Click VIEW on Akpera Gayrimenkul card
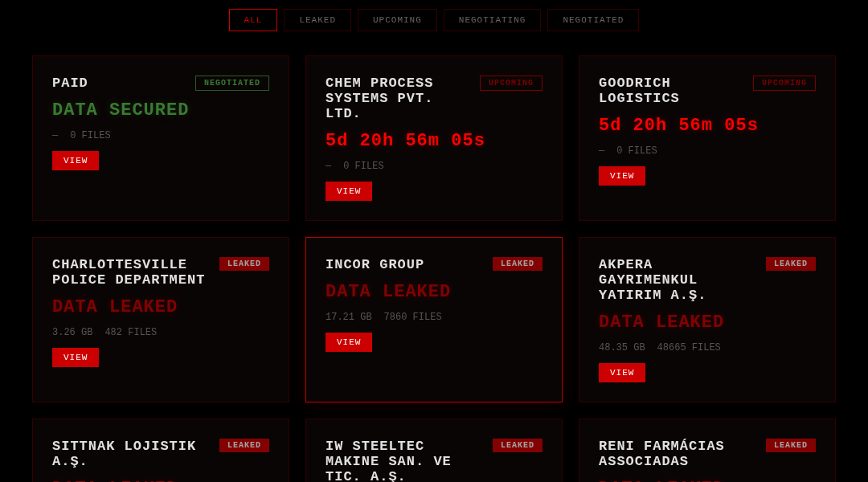This screenshot has width=868, height=482. coord(621,373)
